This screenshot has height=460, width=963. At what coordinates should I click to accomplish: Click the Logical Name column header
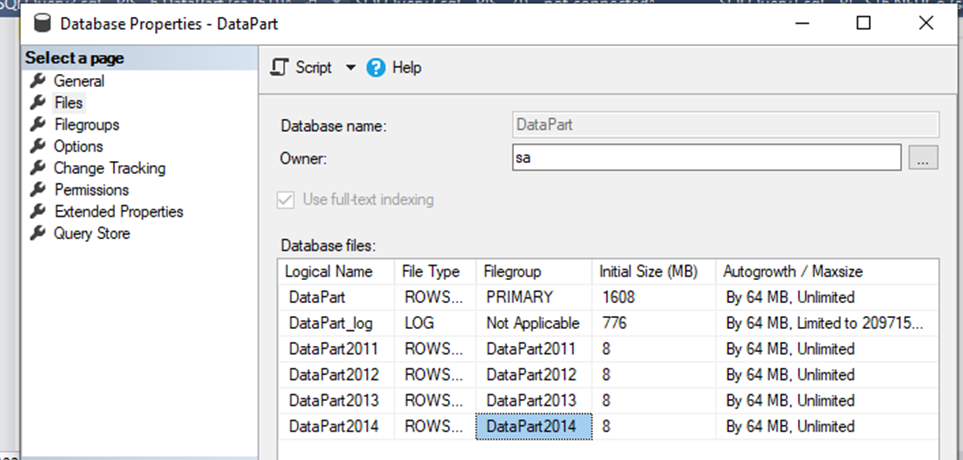[x=329, y=271]
